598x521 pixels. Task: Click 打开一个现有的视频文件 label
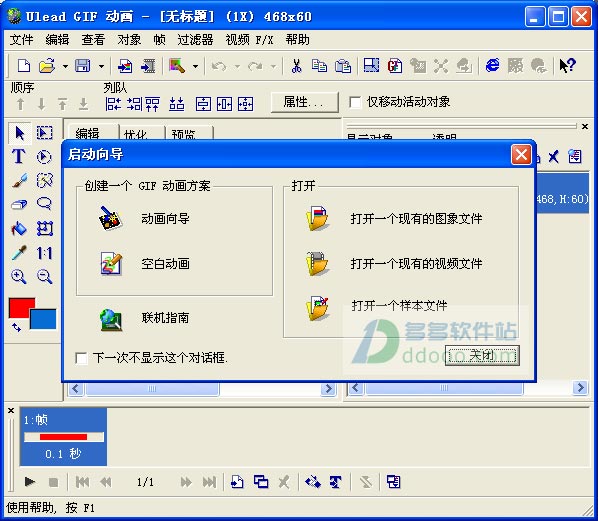416,264
